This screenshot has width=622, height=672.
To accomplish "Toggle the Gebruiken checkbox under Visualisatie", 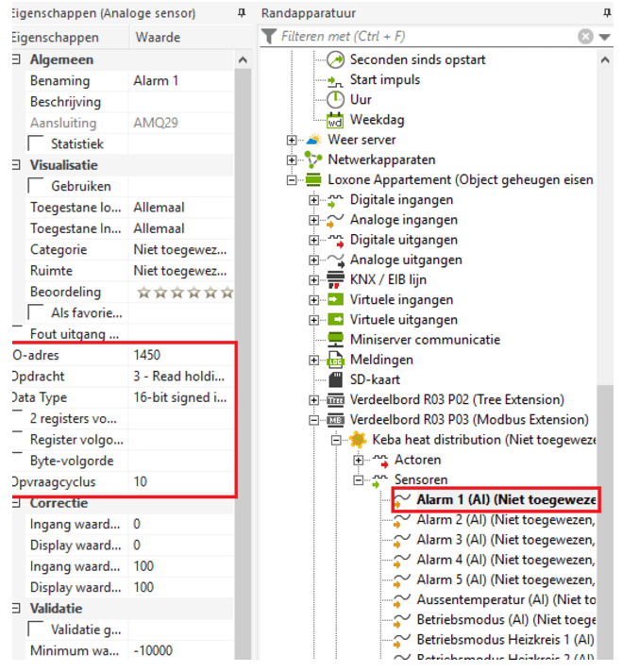I will click(36, 187).
